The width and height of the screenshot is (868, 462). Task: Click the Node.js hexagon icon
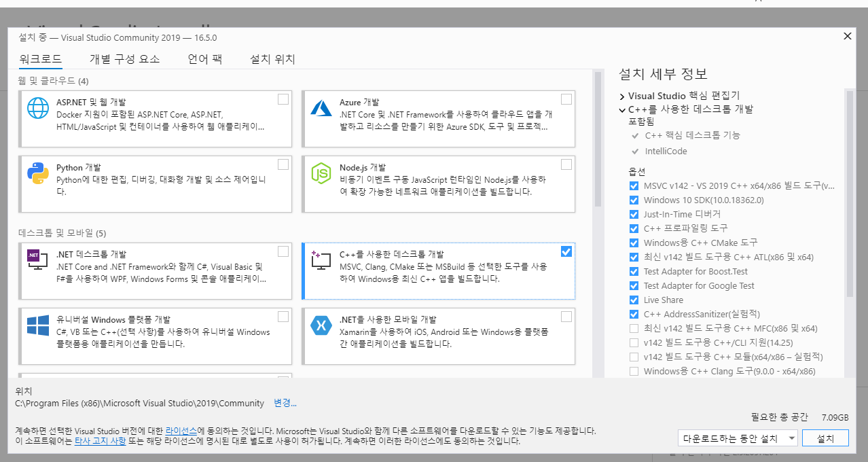pyautogui.click(x=321, y=173)
